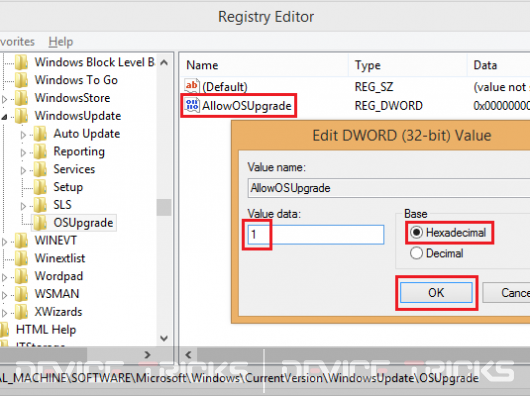This screenshot has height=396, width=530.
Task: Select the Wordpad folder icon
Action: point(22,276)
